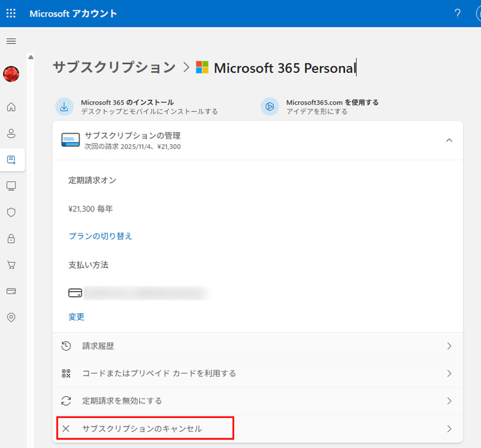Click the Microsoft 365 install download icon
481x448 pixels.
[x=64, y=106]
